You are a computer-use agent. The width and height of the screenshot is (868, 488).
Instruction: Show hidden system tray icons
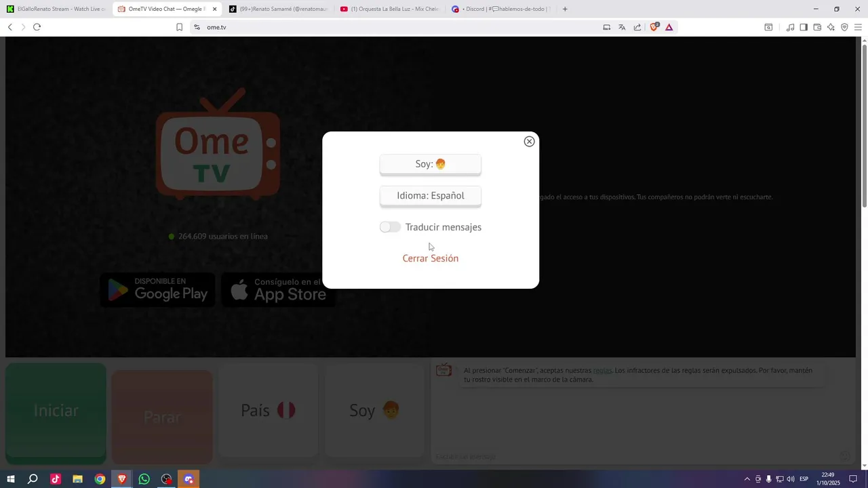(x=747, y=479)
